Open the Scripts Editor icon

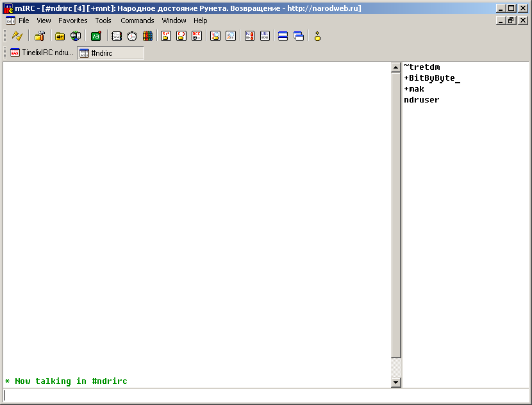click(96, 37)
